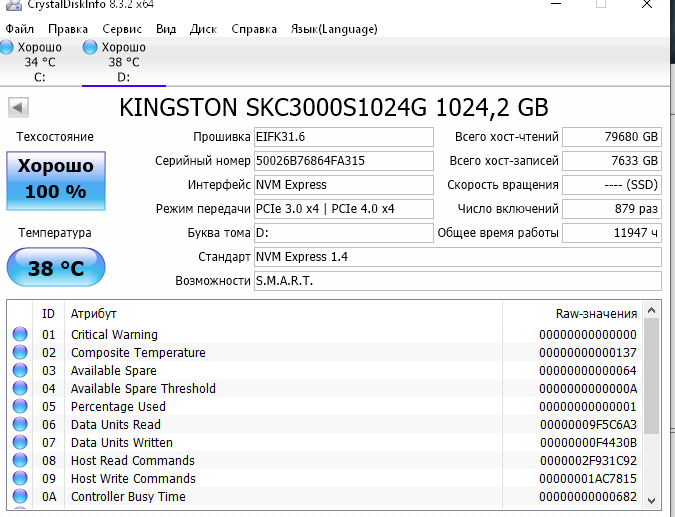
Task: Click the firmware field EIFK31.6
Action: click(344, 137)
